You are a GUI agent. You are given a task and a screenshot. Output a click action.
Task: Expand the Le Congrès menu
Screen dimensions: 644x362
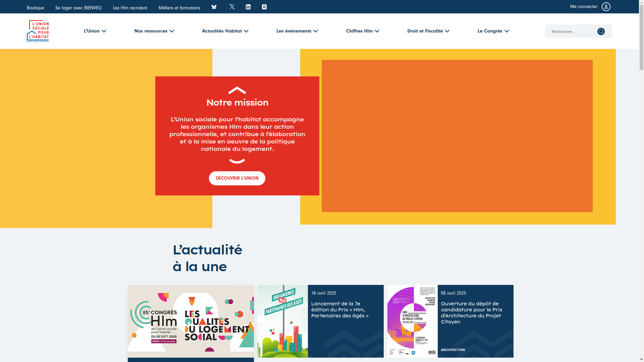pos(493,31)
